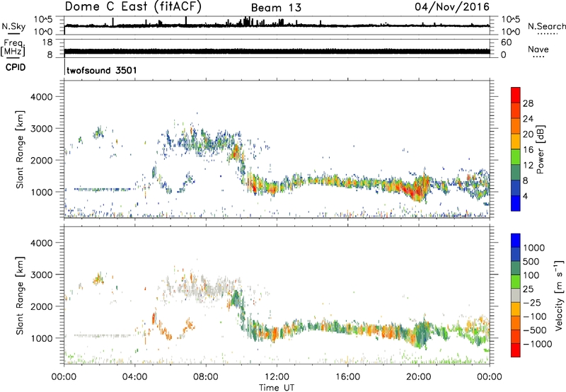Click the power panel 'Slant Range [km]' label

click(20, 149)
